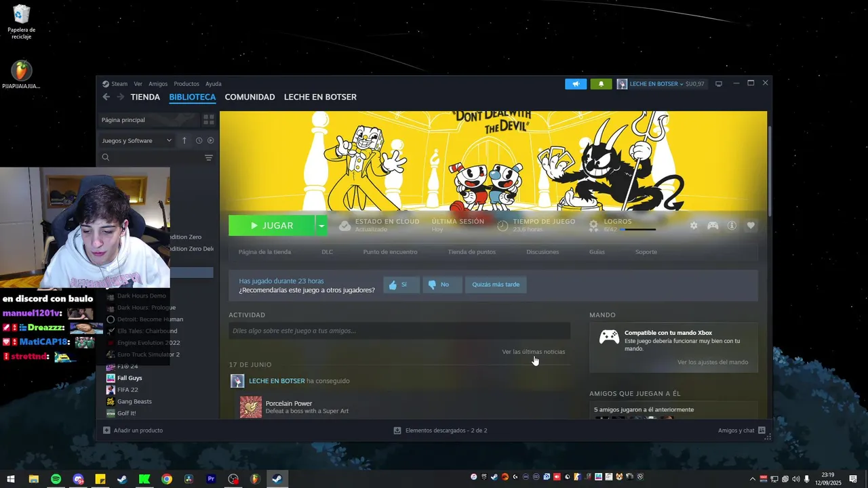
Task: Select FIFA 22 in the library list
Action: (x=127, y=390)
